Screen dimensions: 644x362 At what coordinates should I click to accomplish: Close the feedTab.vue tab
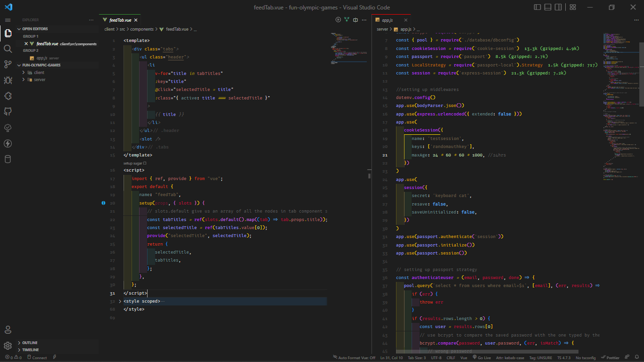coord(136,20)
